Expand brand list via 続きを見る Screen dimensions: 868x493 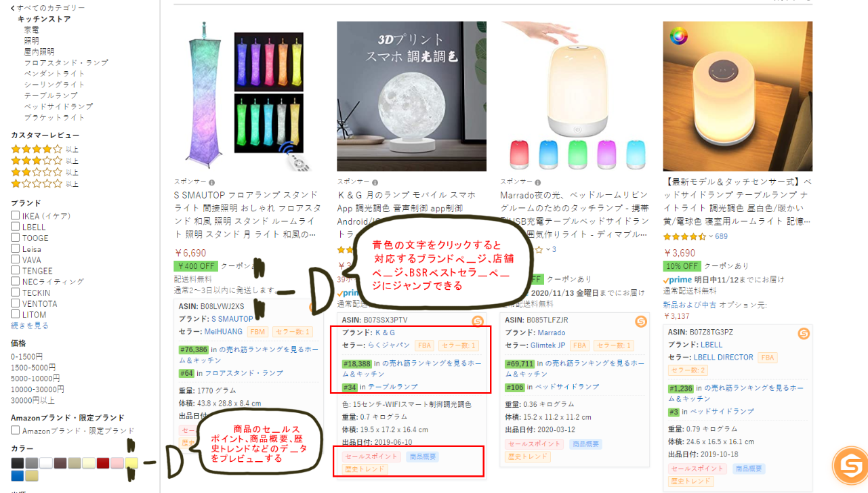pyautogui.click(x=30, y=326)
